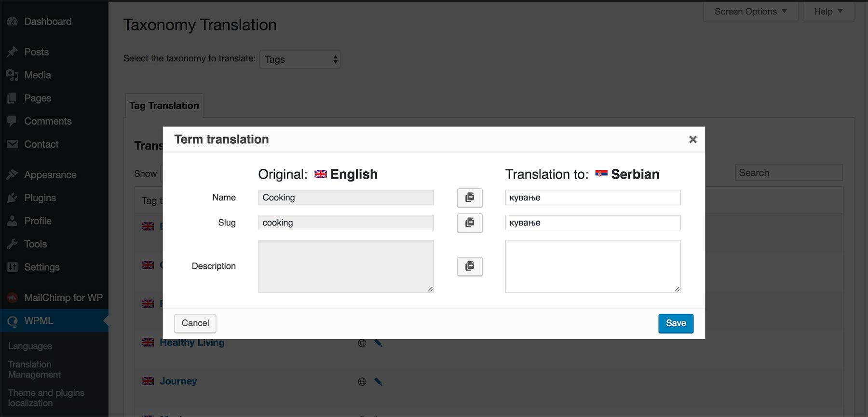Click the Pages icon

pyautogui.click(x=13, y=98)
